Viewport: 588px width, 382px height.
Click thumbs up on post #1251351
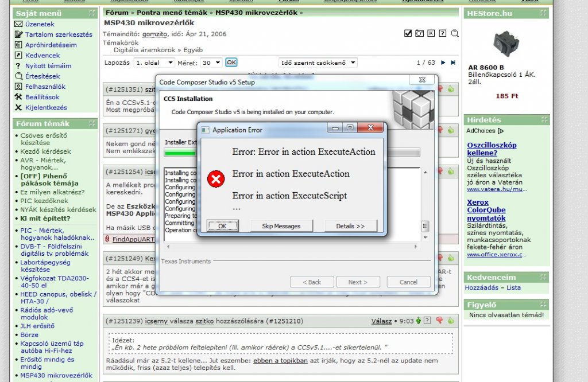point(451,89)
